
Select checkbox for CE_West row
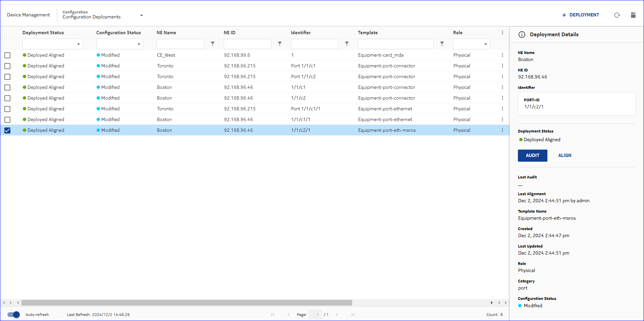[7, 55]
